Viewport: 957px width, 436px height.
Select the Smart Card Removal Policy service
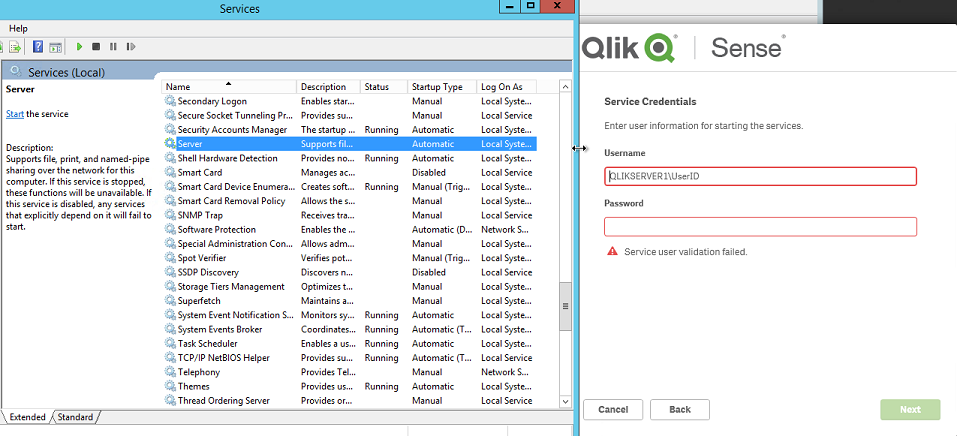tap(350, 201)
